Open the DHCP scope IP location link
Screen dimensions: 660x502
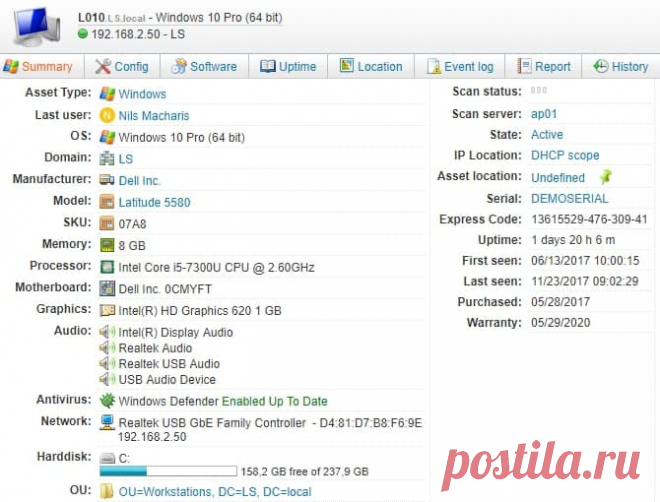[x=565, y=155]
